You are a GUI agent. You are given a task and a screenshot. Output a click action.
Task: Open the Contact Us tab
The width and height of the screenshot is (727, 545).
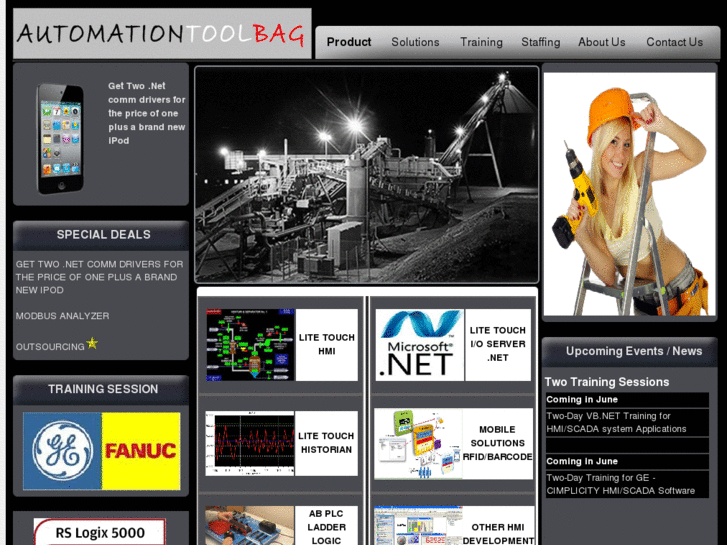pos(674,42)
